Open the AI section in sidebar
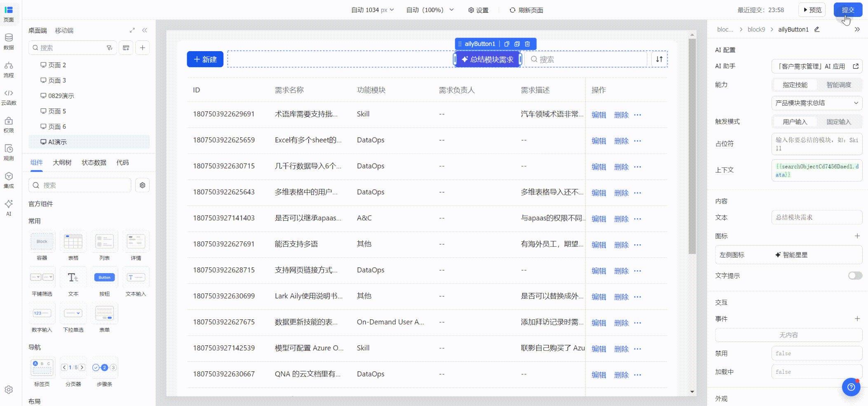 coord(9,208)
